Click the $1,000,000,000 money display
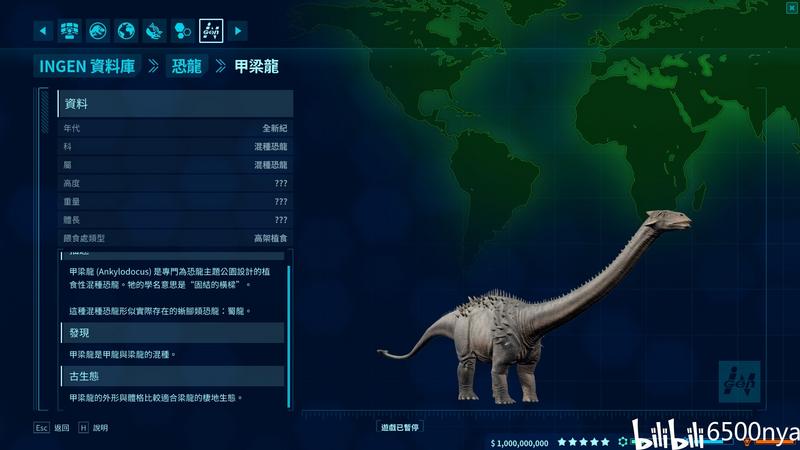The image size is (800, 450). (519, 443)
